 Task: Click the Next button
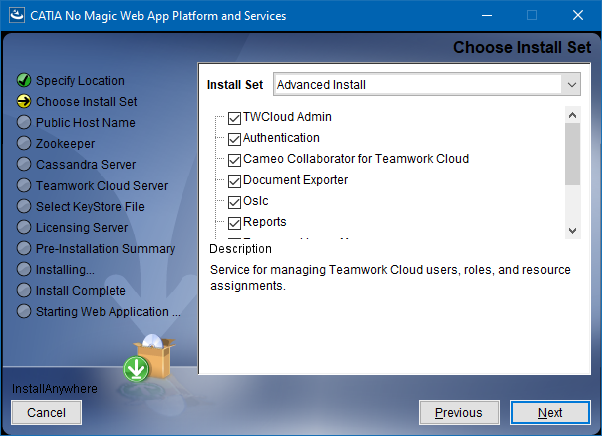pyautogui.click(x=549, y=412)
